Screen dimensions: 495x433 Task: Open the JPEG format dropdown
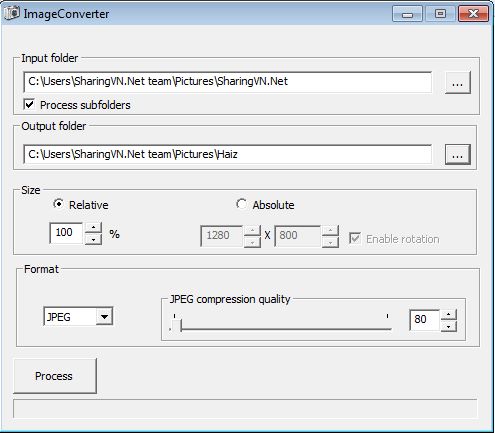tap(104, 316)
